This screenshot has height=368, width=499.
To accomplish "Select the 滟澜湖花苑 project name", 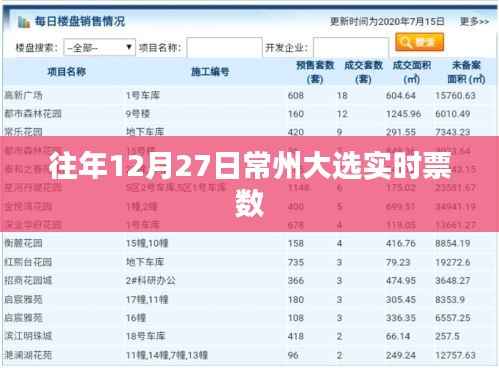I will tap(28, 355).
